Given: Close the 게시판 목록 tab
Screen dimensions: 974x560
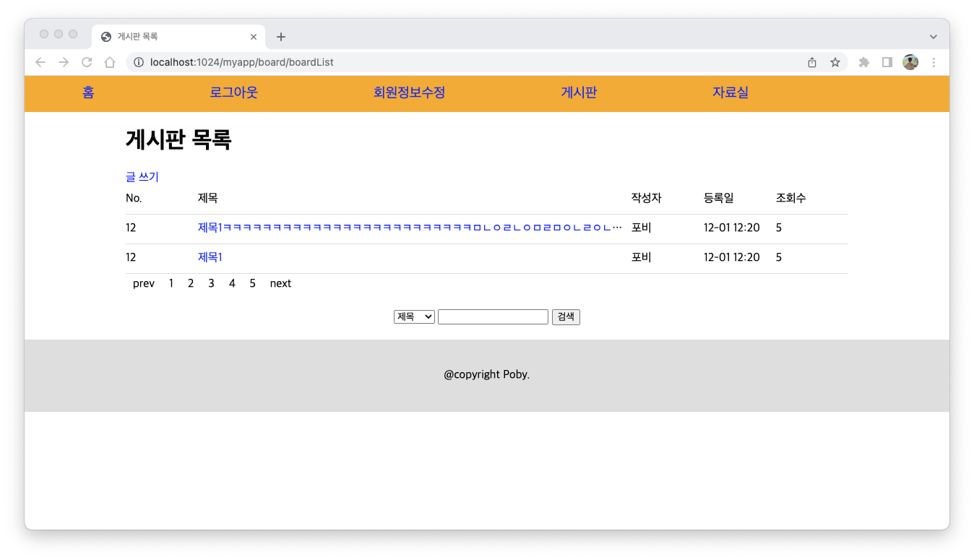Looking at the screenshot, I should click(254, 37).
